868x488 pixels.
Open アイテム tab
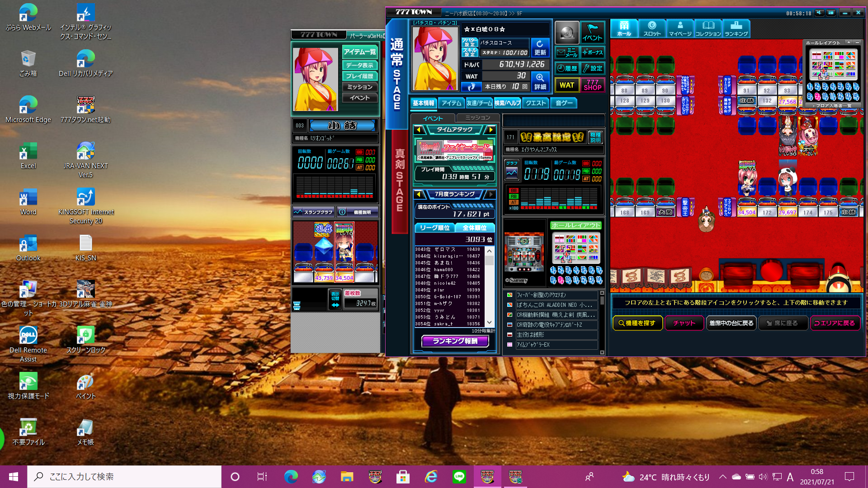click(451, 103)
